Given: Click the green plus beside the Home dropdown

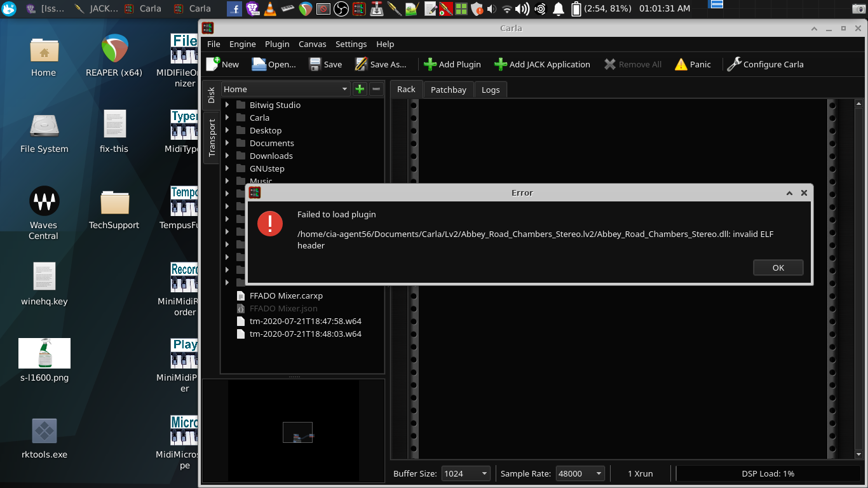Looking at the screenshot, I should pos(360,89).
